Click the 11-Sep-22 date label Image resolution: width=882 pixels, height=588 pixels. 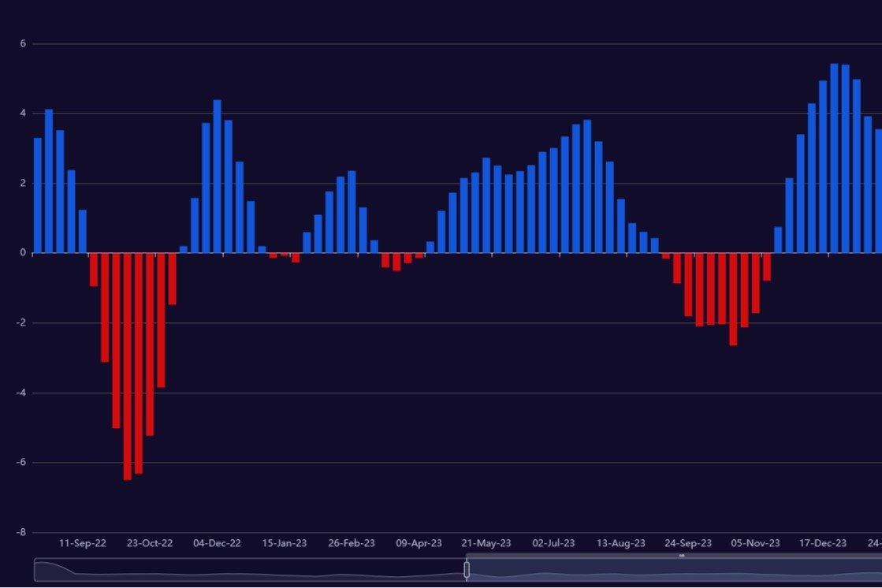(x=83, y=544)
